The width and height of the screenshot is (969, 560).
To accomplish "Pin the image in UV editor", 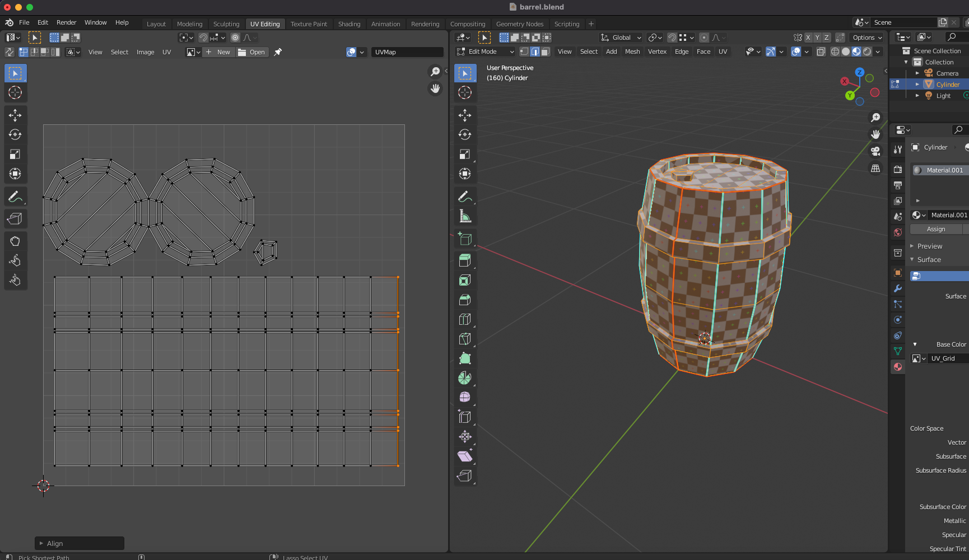I will coord(278,52).
